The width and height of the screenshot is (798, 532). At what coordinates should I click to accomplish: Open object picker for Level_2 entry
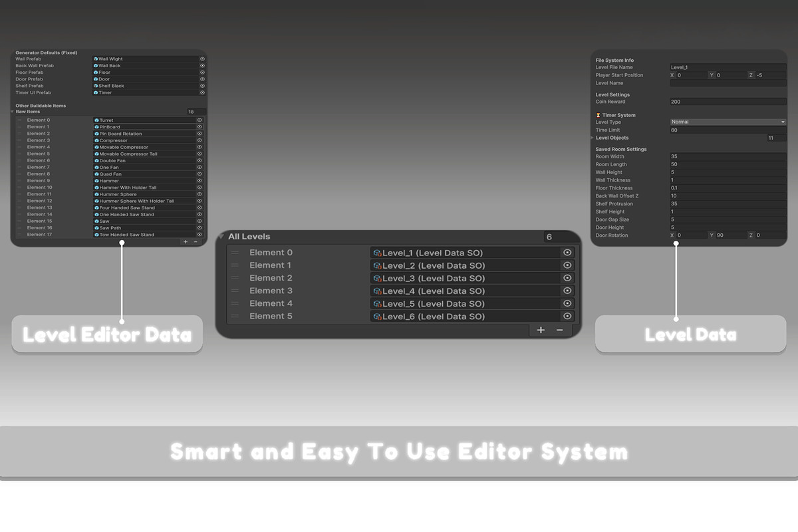pyautogui.click(x=567, y=265)
